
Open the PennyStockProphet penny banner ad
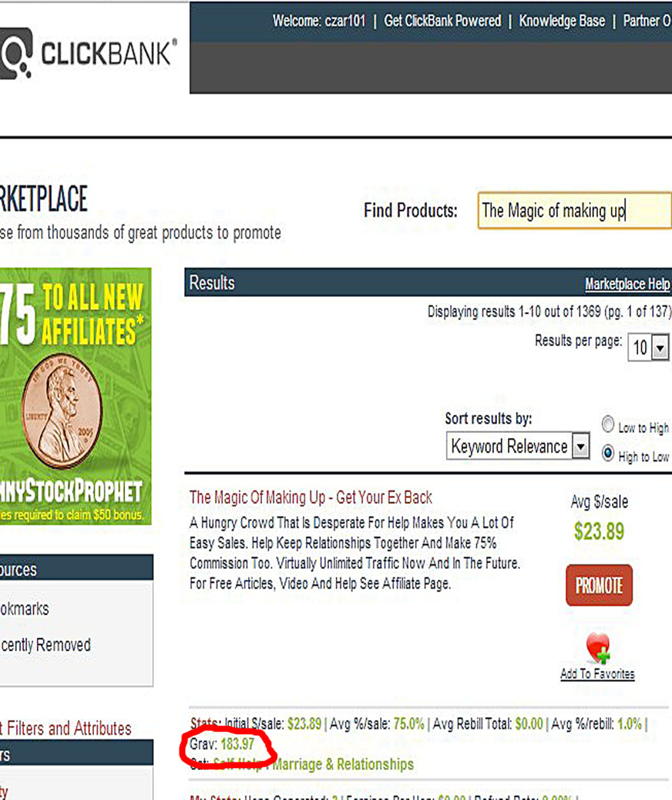[x=75, y=396]
